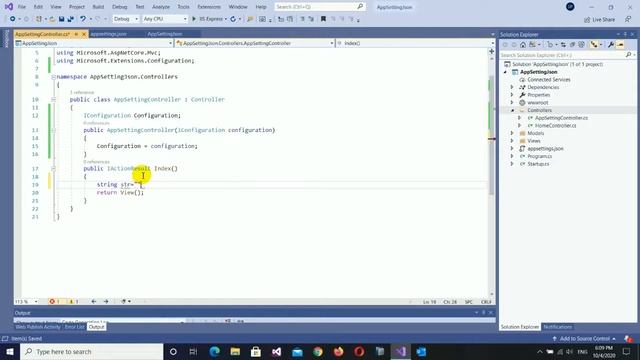Click the Save All icon
Viewport: 640px width, 360px height.
[71, 19]
